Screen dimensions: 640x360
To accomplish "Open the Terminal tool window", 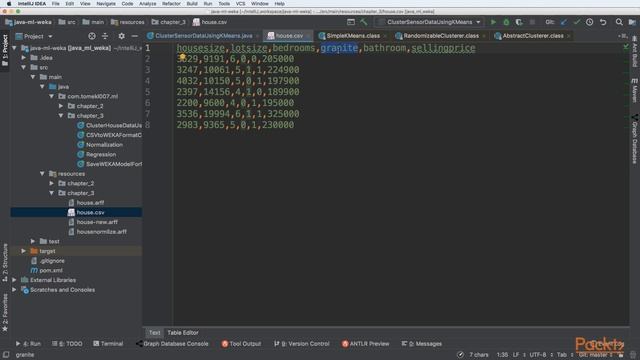I will (x=108, y=344).
